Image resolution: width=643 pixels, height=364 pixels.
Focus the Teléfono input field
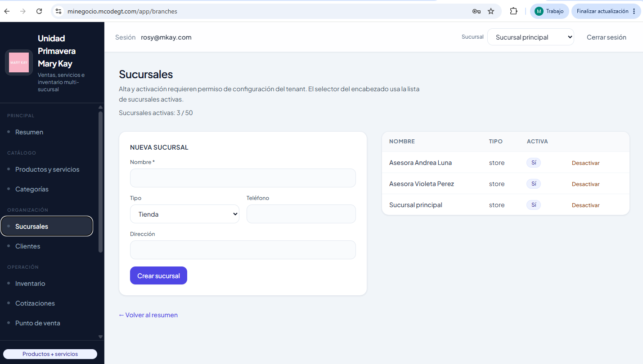click(x=301, y=214)
